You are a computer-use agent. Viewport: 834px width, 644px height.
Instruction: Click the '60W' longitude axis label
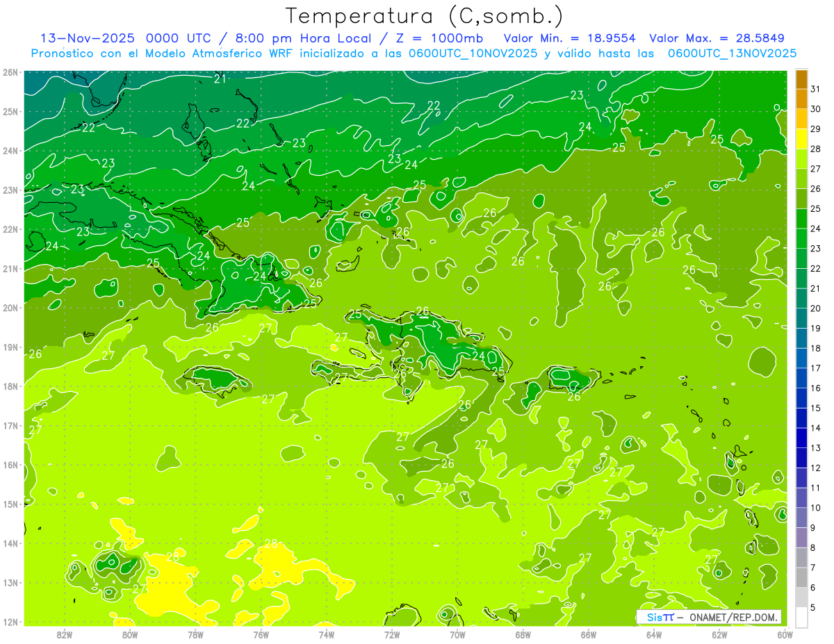[x=785, y=634]
